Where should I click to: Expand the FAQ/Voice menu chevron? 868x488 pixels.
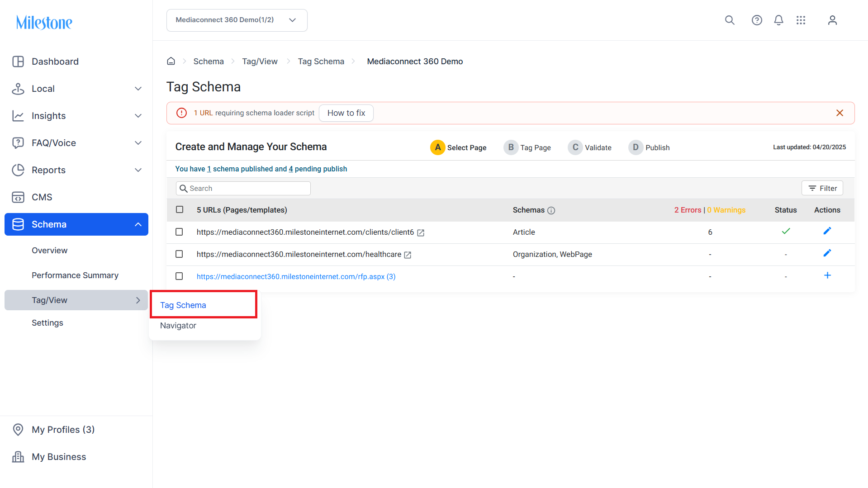pyautogui.click(x=138, y=143)
